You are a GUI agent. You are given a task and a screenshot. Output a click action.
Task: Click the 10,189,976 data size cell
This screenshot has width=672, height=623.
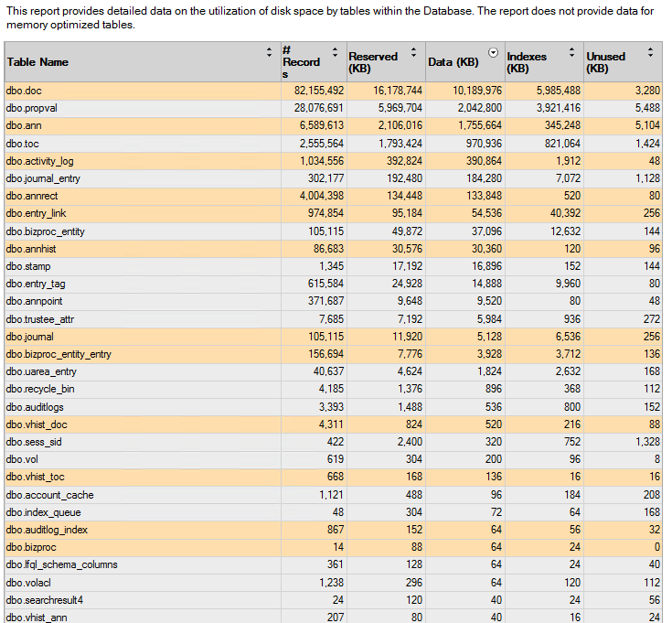(477, 91)
